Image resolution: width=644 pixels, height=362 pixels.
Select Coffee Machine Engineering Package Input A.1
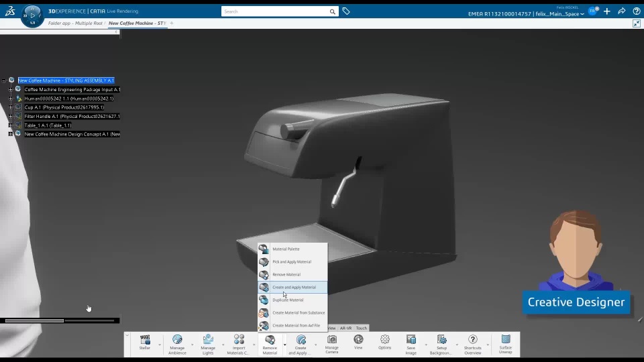[x=72, y=89]
